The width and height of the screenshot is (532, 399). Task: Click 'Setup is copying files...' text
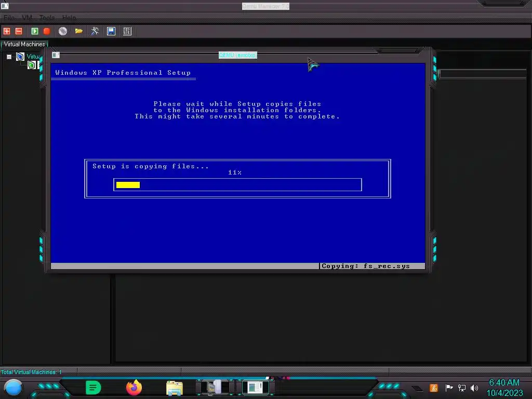coord(151,166)
